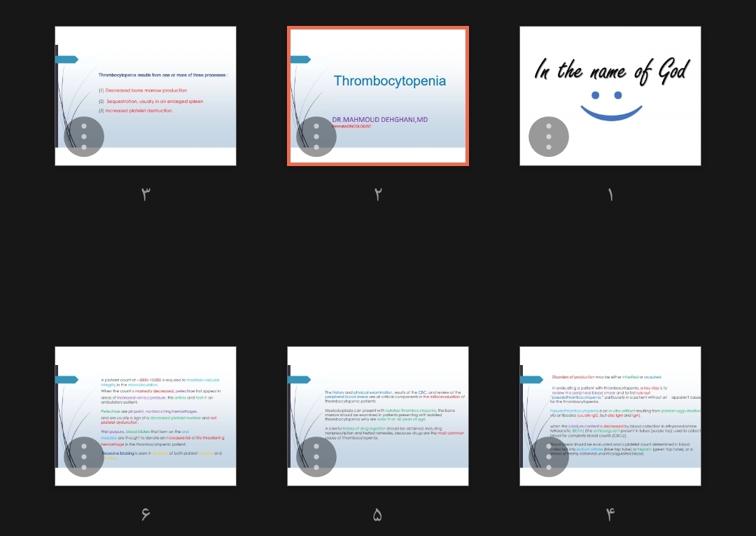The image size is (756, 536).
Task: Select slide about three thrombocytopenia processes
Action: point(146,96)
